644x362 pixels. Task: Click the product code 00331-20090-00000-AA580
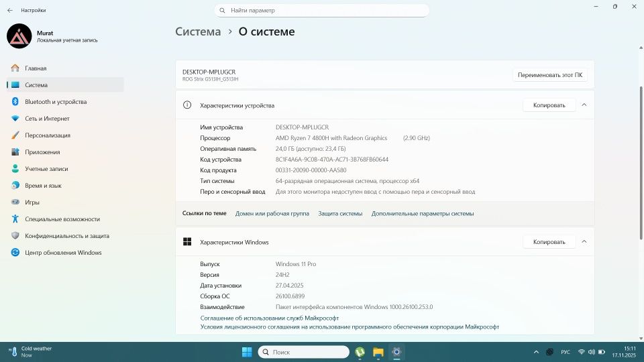tap(311, 170)
